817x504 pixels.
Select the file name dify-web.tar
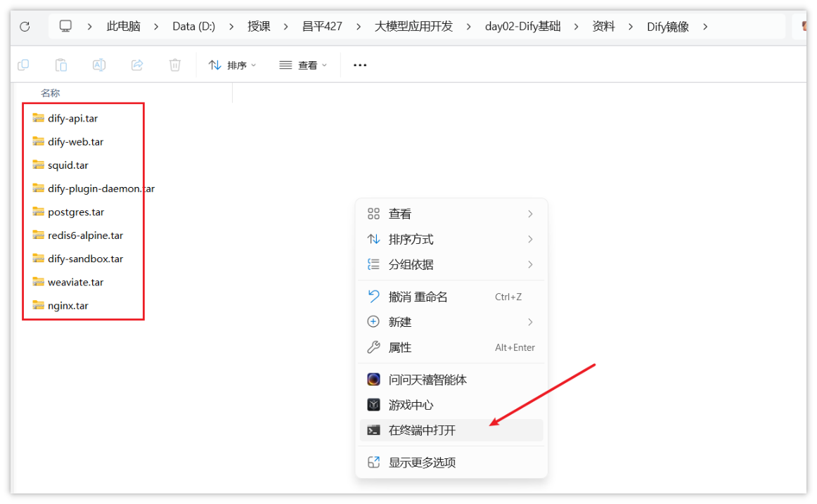pyautogui.click(x=75, y=141)
